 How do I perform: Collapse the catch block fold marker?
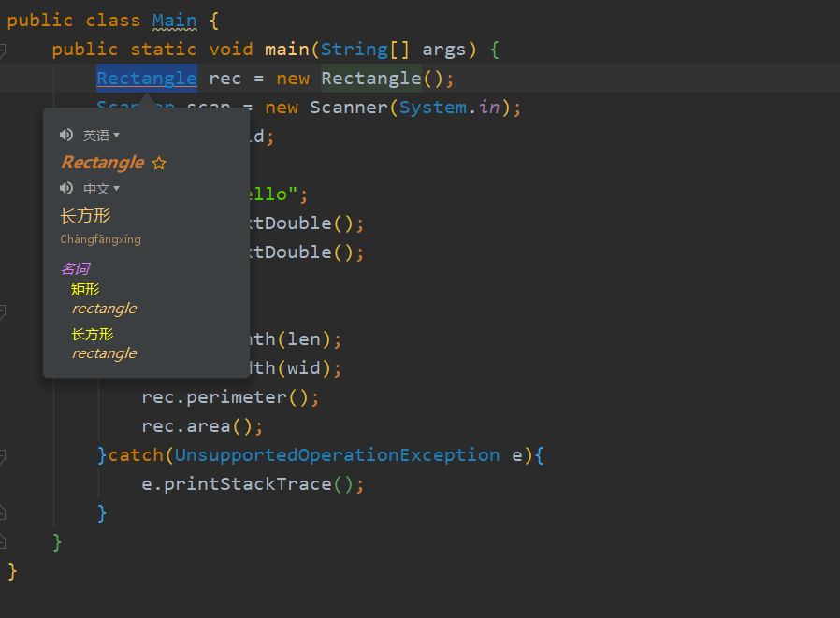click(x=2, y=455)
